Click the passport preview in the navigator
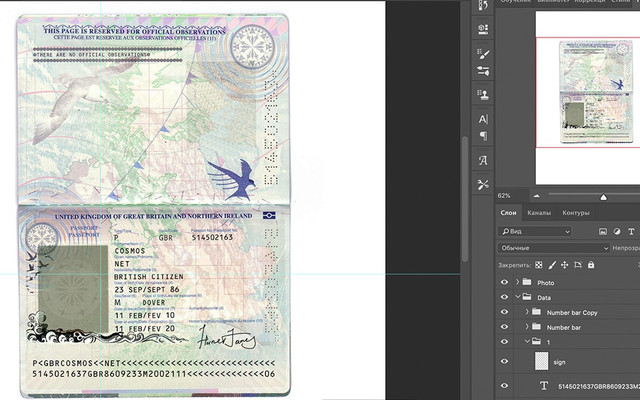 tap(596, 91)
